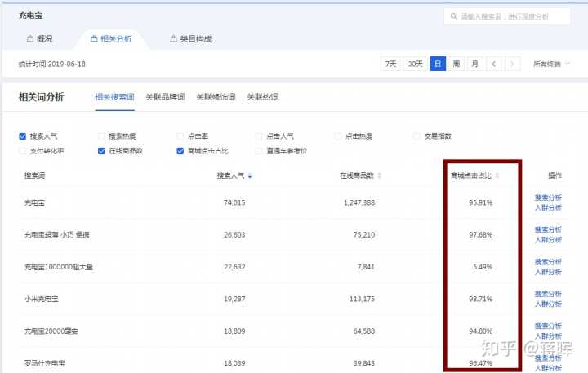Sort by 搜索人气 column arrow

click(x=250, y=175)
